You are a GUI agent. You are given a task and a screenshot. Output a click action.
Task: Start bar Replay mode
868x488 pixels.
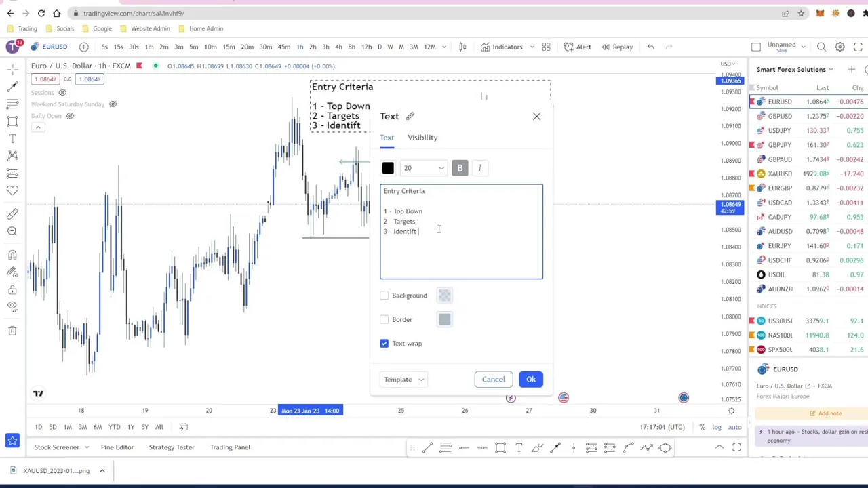pos(617,47)
